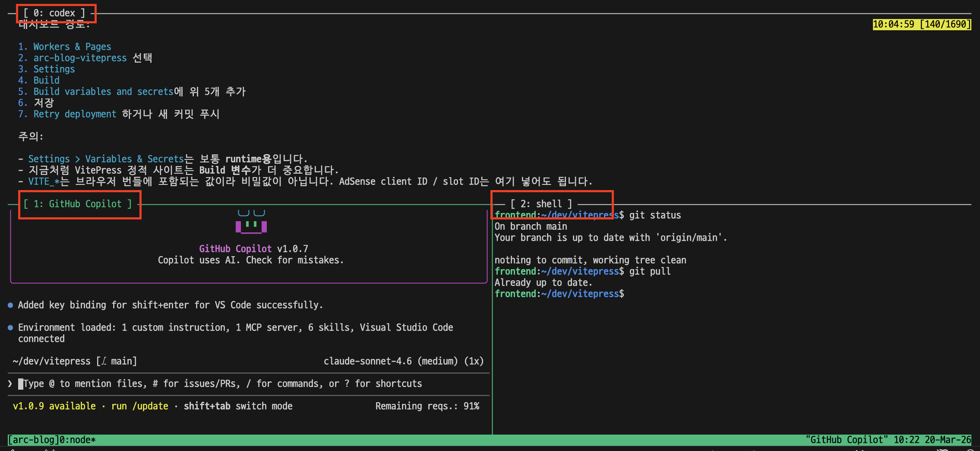Click the "Remaining reqs.: 91%" usage indicator

coord(427,406)
